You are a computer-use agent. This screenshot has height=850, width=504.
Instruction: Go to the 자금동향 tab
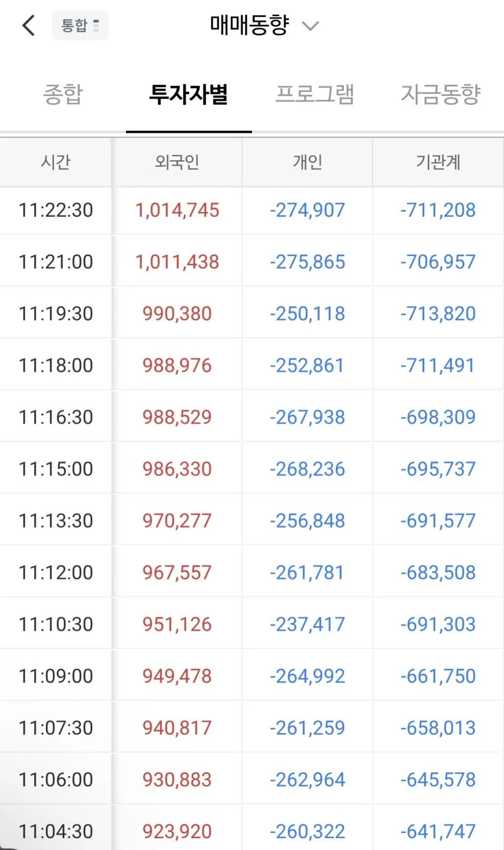coord(441,94)
